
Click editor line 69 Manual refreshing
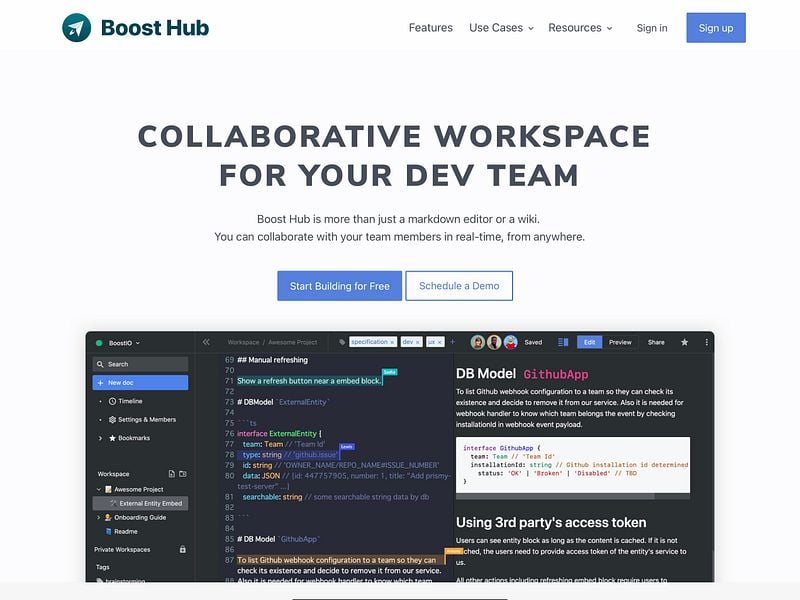coord(272,360)
